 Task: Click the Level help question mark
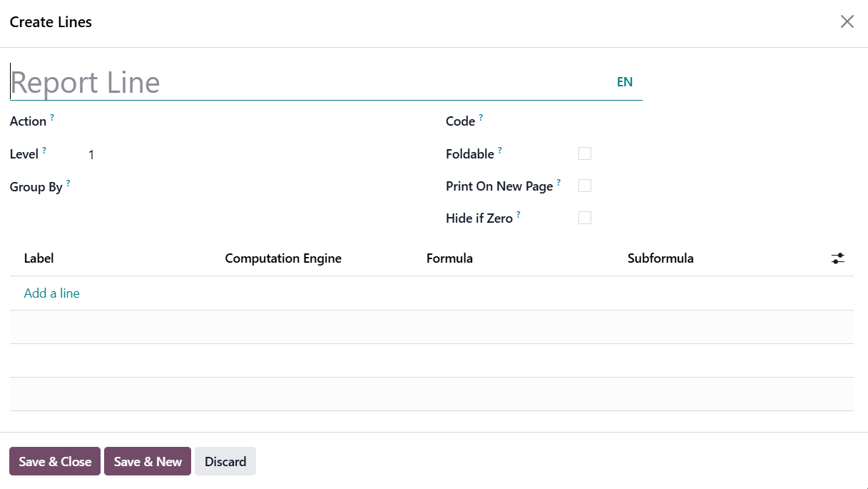coord(44,150)
